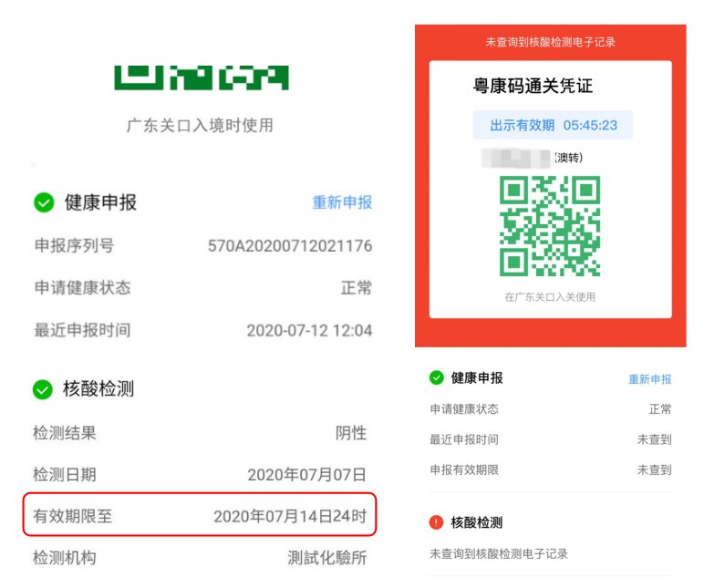Click the 粤康码通关凭证 title
Screen dimensions: 725x588
pyautogui.click(x=533, y=86)
